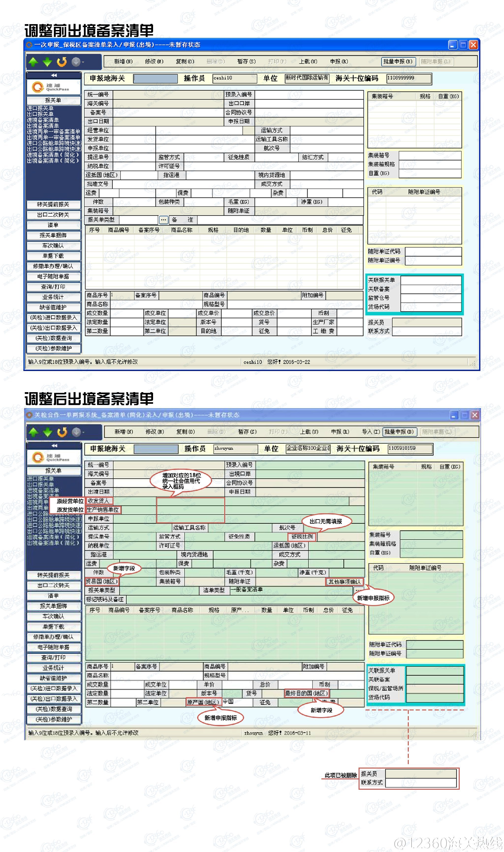Click (关检)出口数据录入 button in 调整后 window
Screen dimensions: 504x852
point(54,699)
